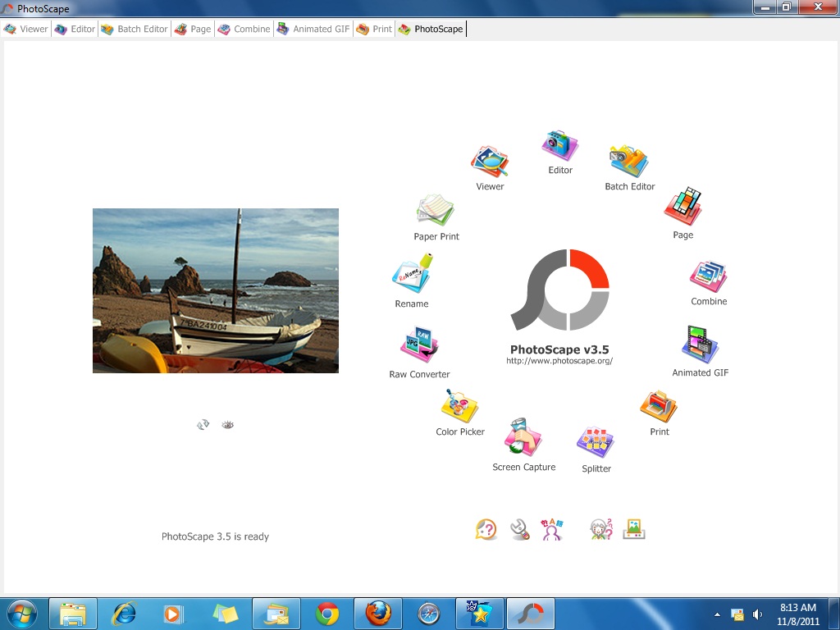Click the Page icon in the circular menu
Viewport: 840px width, 630px height.
click(x=683, y=206)
